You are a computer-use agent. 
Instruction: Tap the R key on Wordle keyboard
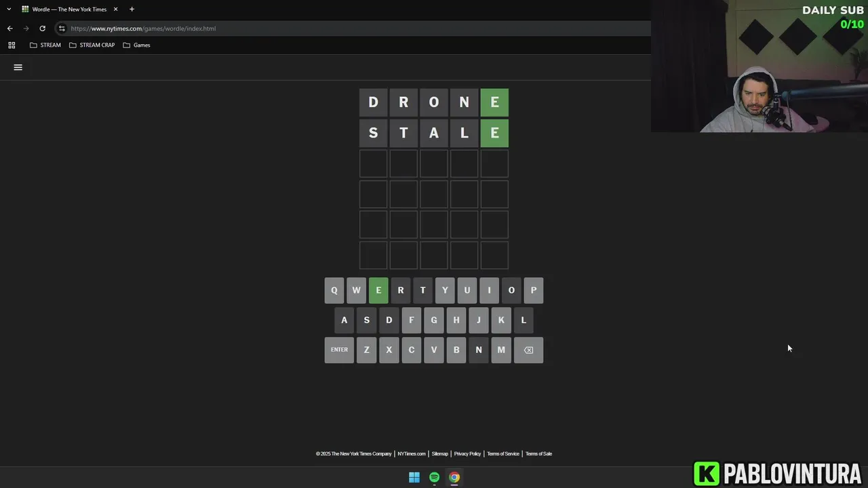401,290
